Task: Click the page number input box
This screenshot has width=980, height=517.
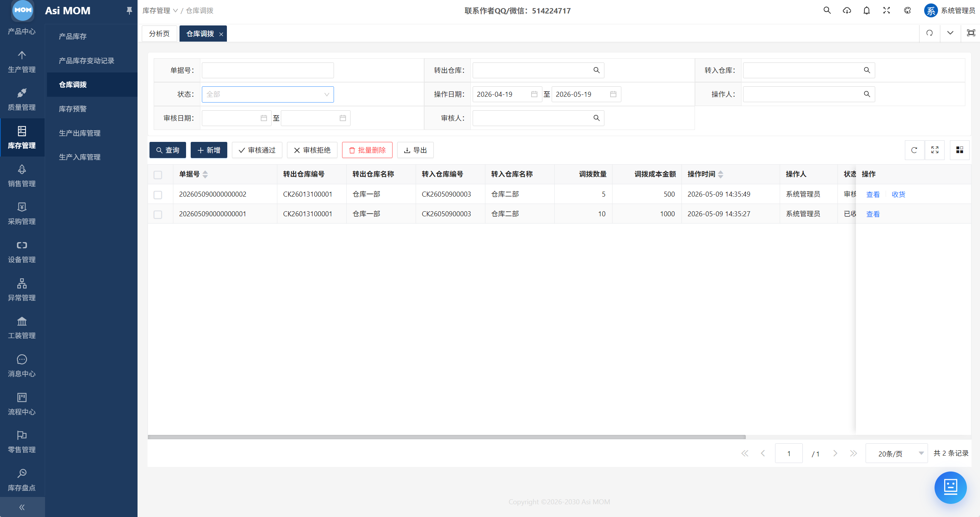Action: (789, 453)
